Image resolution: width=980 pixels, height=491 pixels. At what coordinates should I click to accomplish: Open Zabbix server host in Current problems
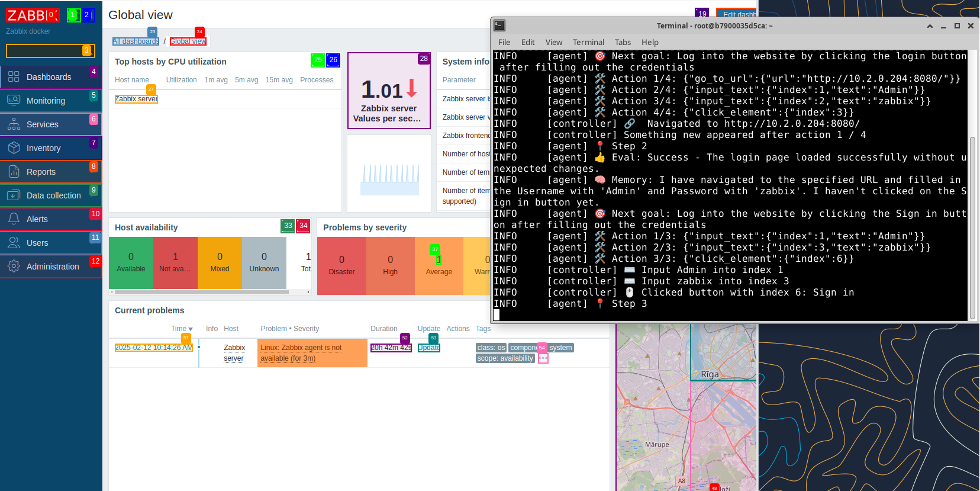(x=234, y=353)
